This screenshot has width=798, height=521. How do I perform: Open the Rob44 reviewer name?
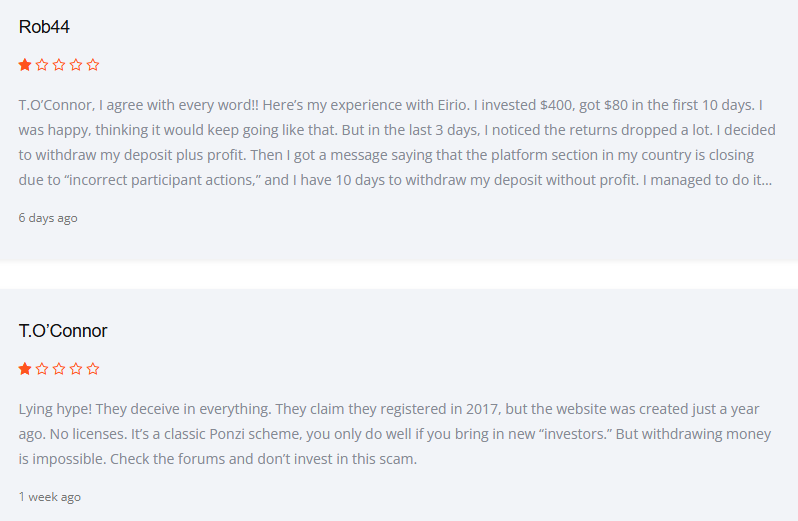click(44, 27)
